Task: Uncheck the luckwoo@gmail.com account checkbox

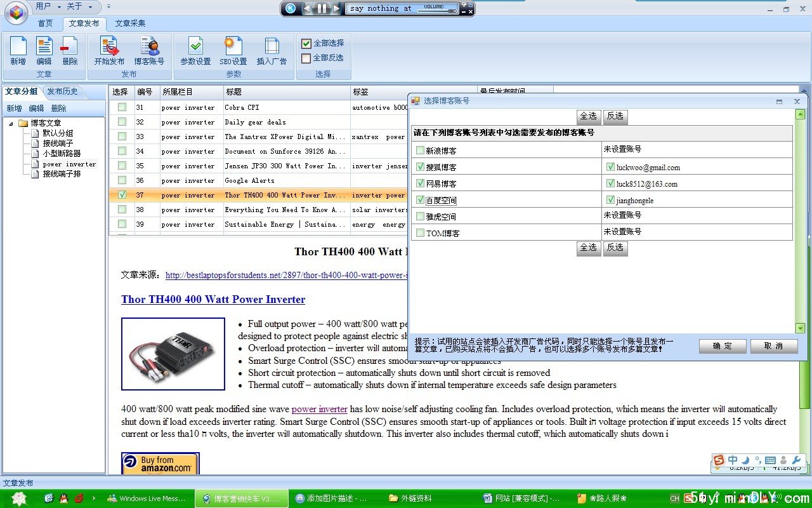Action: tap(610, 167)
